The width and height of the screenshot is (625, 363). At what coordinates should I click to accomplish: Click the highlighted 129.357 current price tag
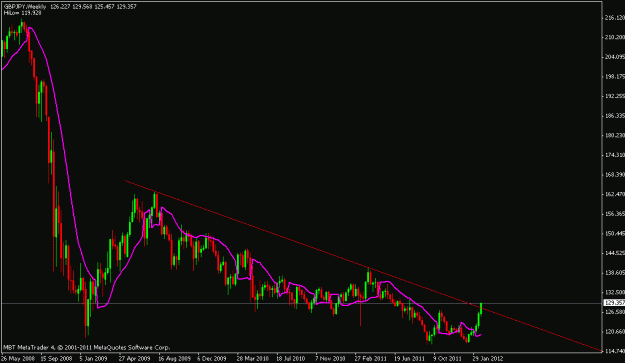click(x=614, y=303)
